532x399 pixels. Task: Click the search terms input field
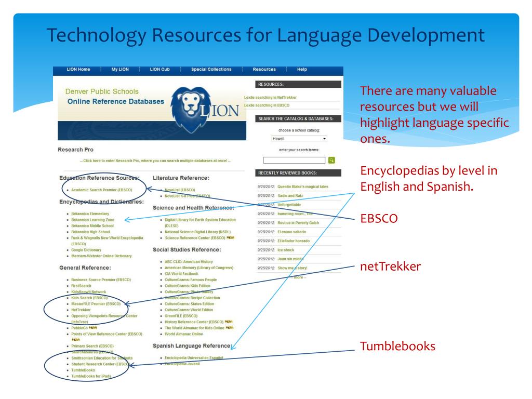pos(294,160)
